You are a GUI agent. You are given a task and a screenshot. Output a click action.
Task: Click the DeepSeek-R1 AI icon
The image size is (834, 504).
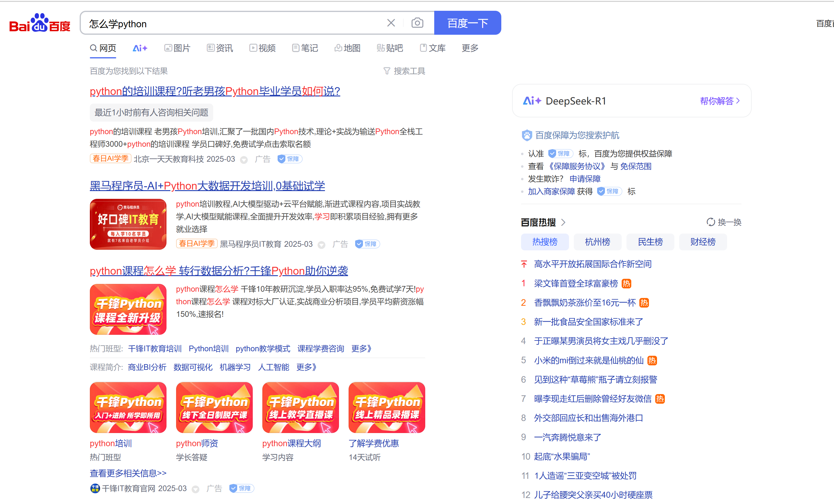click(x=532, y=101)
